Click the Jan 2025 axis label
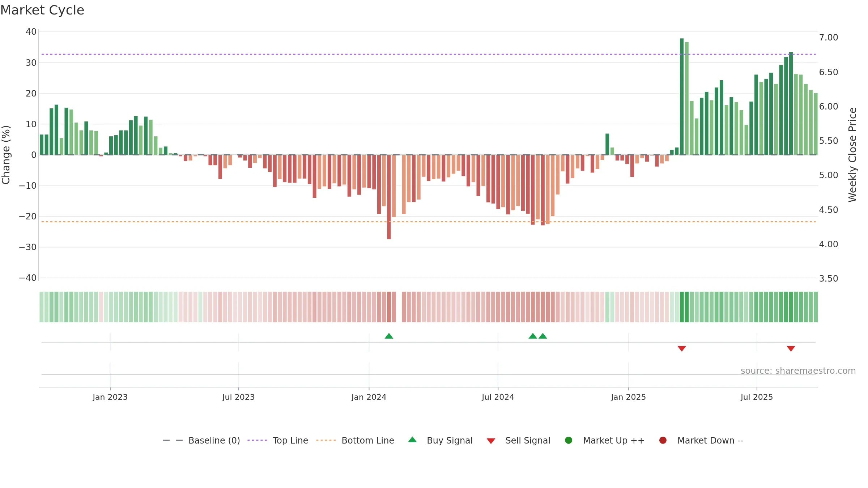 click(628, 397)
